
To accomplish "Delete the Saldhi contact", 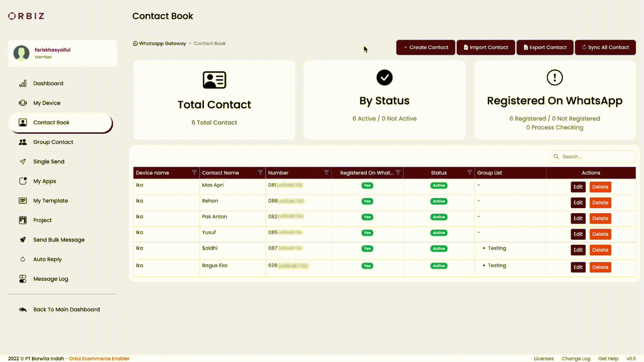I will pos(600,250).
